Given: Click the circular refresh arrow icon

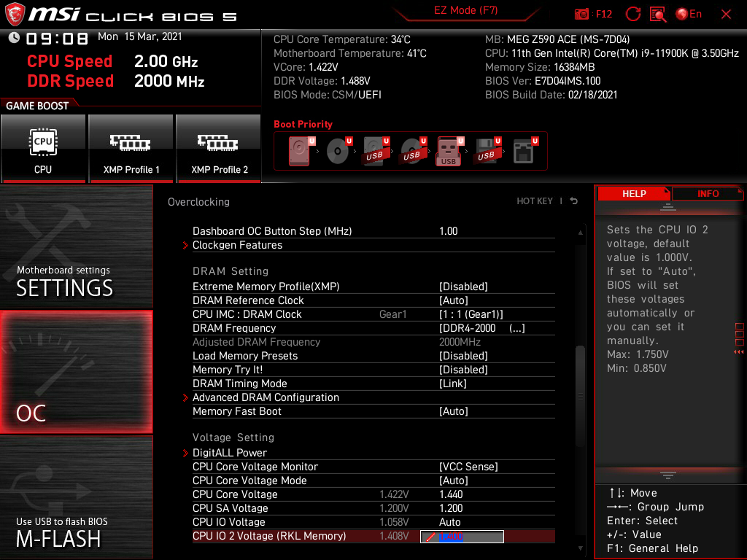Looking at the screenshot, I should coord(632,14).
